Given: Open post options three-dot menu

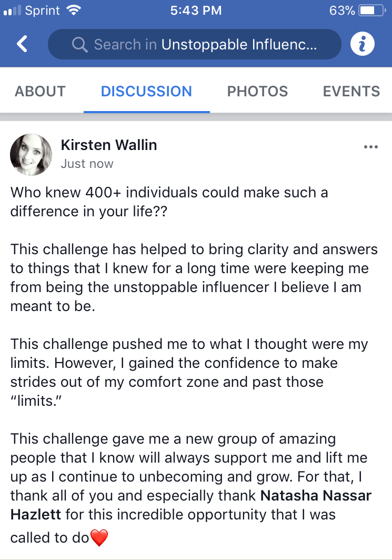Looking at the screenshot, I should pos(370,147).
